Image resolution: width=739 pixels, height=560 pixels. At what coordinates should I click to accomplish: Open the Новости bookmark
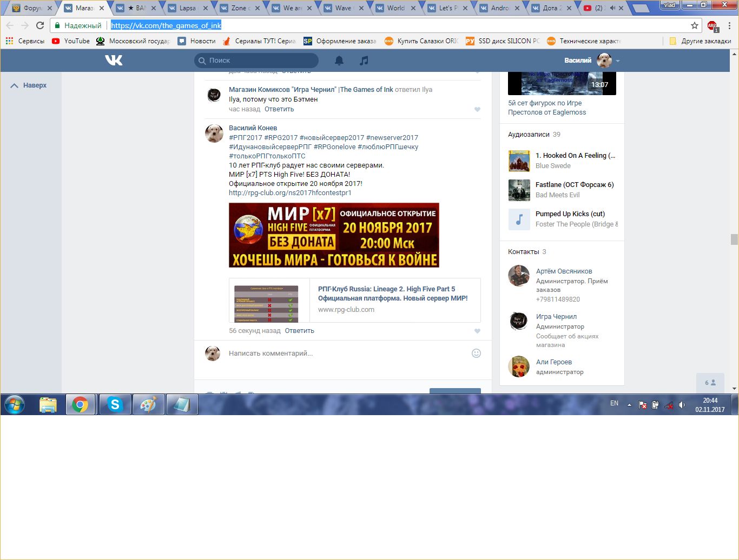(197, 41)
